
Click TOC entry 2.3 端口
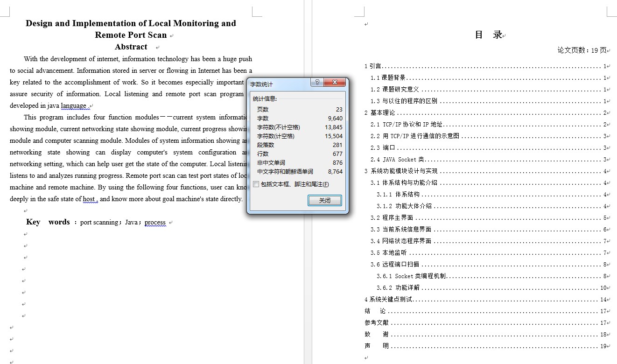point(489,148)
